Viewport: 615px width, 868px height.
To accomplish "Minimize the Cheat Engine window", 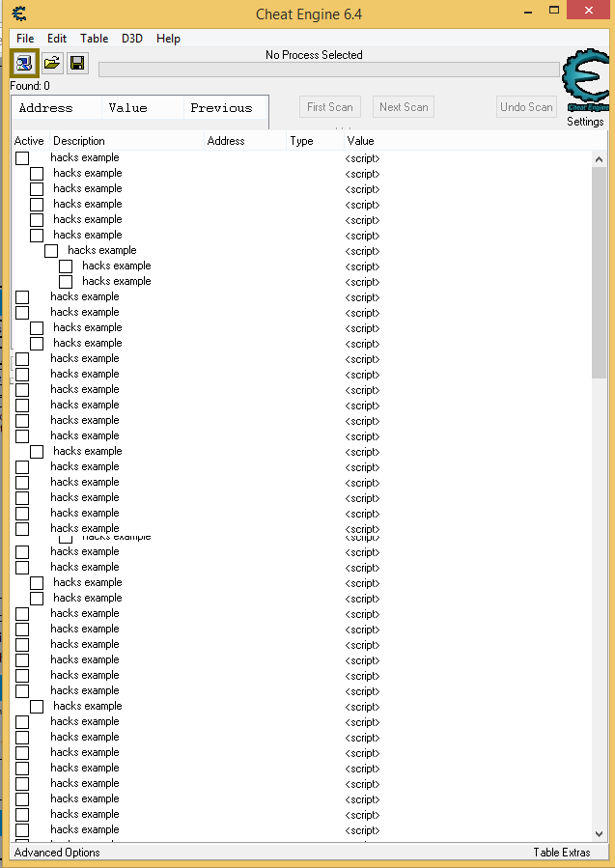I will pyautogui.click(x=528, y=11).
